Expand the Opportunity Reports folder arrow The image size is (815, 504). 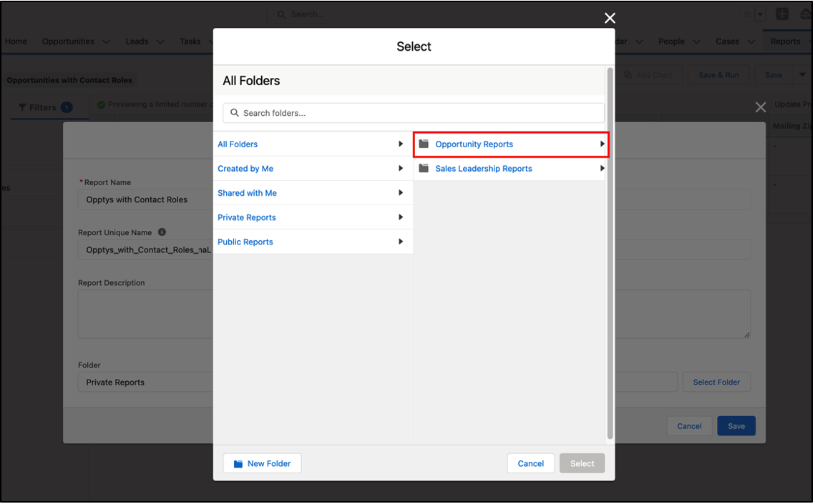point(602,144)
